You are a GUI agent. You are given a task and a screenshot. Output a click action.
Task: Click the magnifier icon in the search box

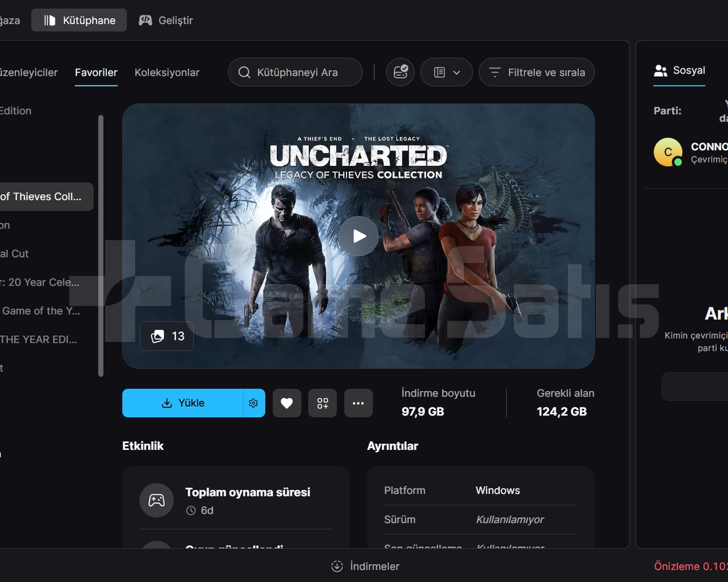[x=244, y=73]
